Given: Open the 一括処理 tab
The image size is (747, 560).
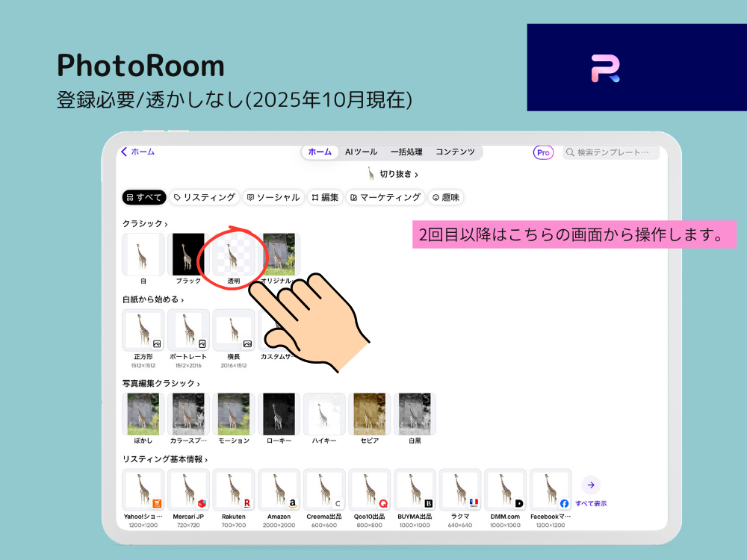Looking at the screenshot, I should (406, 152).
